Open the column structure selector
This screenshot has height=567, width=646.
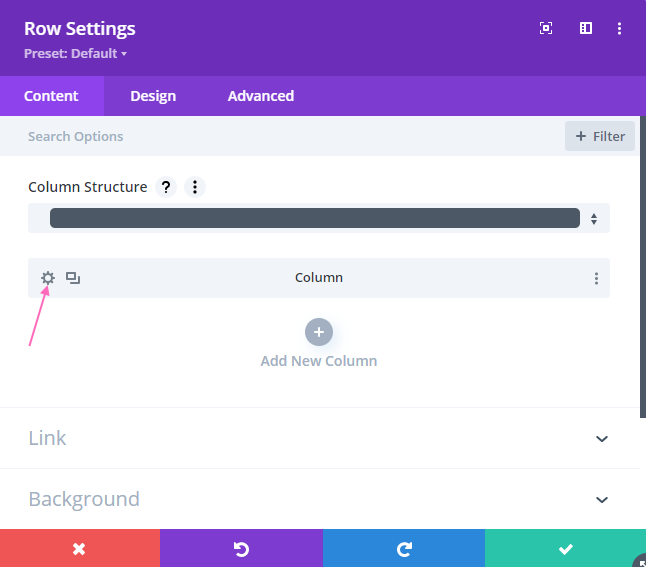pos(319,218)
